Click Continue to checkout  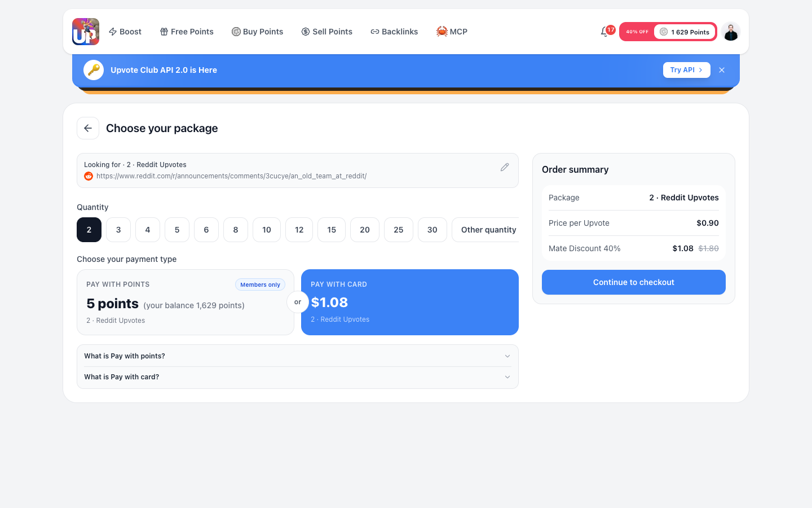tap(634, 282)
